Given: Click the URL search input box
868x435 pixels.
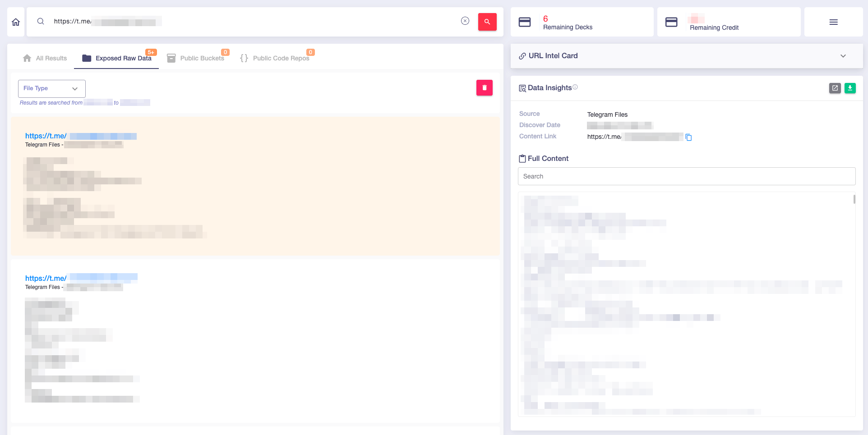Looking at the screenshot, I should click(255, 21).
